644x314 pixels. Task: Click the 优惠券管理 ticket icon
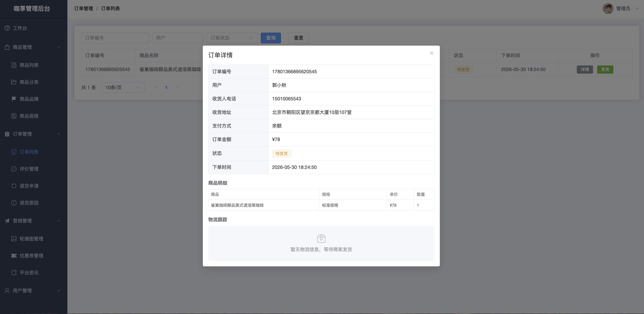pyautogui.click(x=14, y=256)
